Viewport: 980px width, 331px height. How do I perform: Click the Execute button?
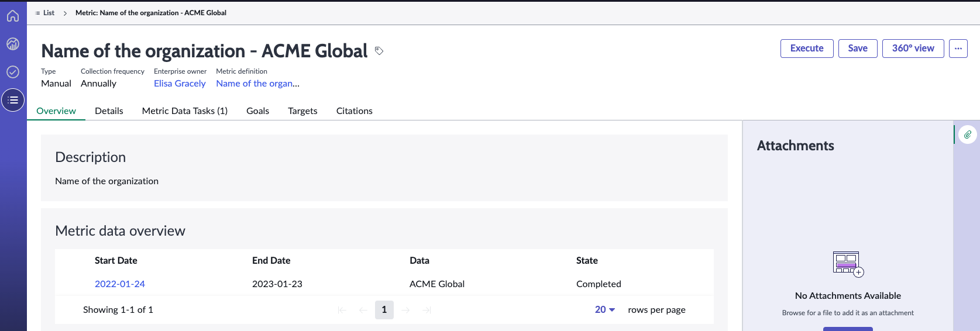[807, 49]
